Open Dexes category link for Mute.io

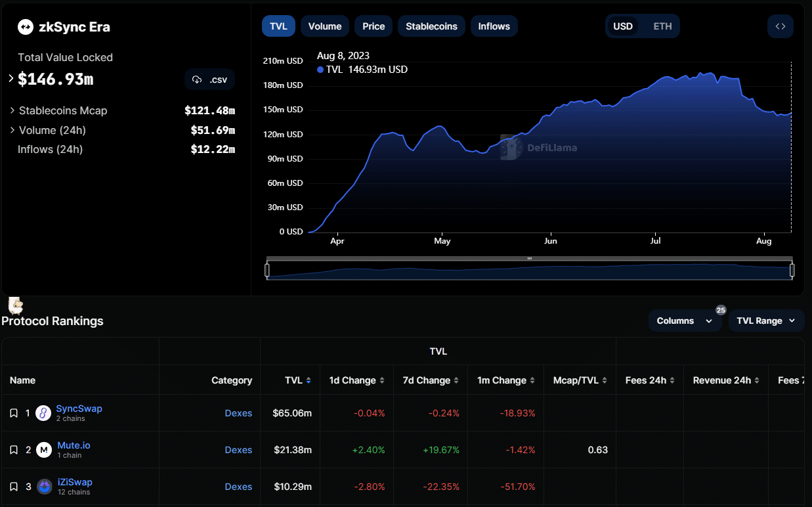coord(238,450)
